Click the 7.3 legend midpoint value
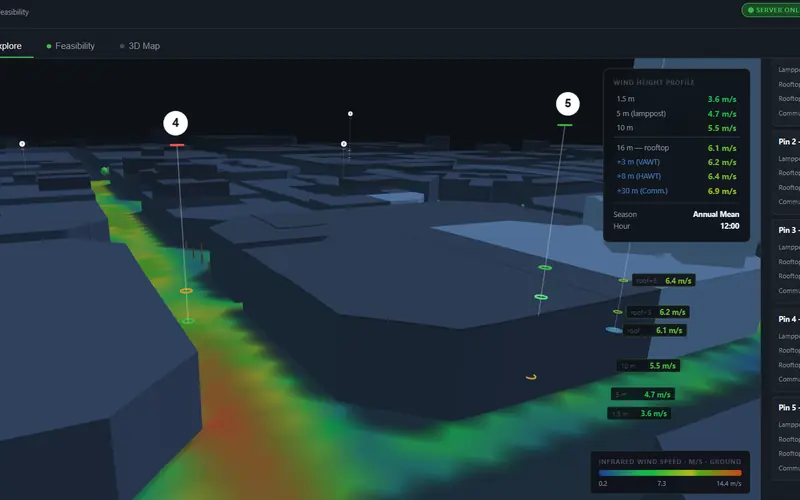This screenshot has height=500, width=800. coord(662,484)
